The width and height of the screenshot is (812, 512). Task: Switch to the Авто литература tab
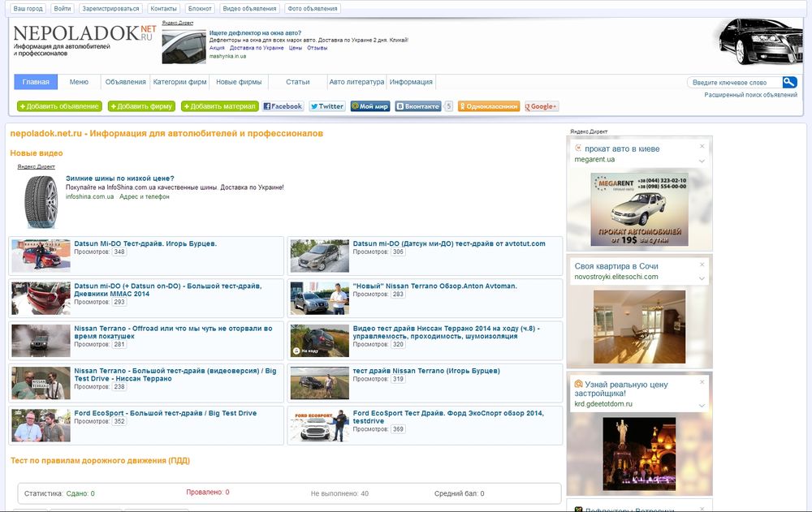(356, 82)
